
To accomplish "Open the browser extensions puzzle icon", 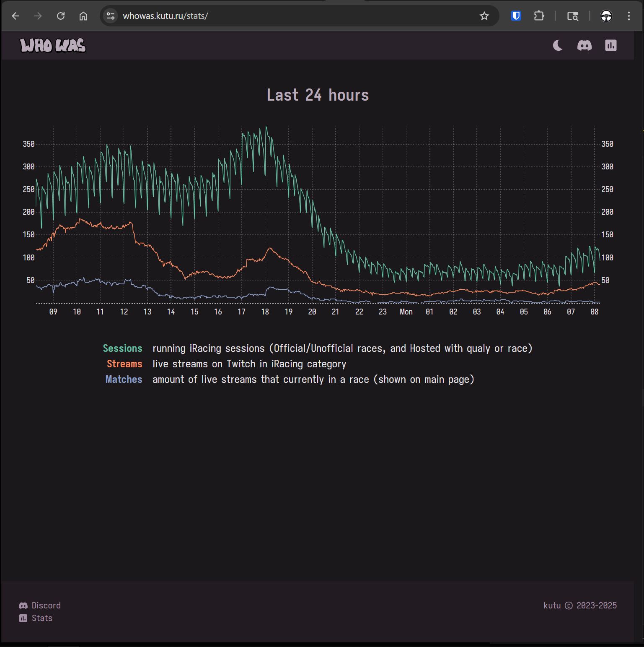I will coord(539,16).
